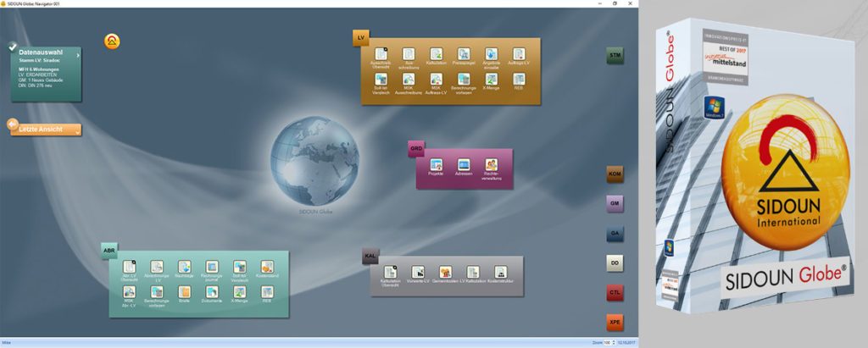The width and height of the screenshot is (868, 348).
Task: Click the Preisspiegel icon
Action: [x=464, y=55]
